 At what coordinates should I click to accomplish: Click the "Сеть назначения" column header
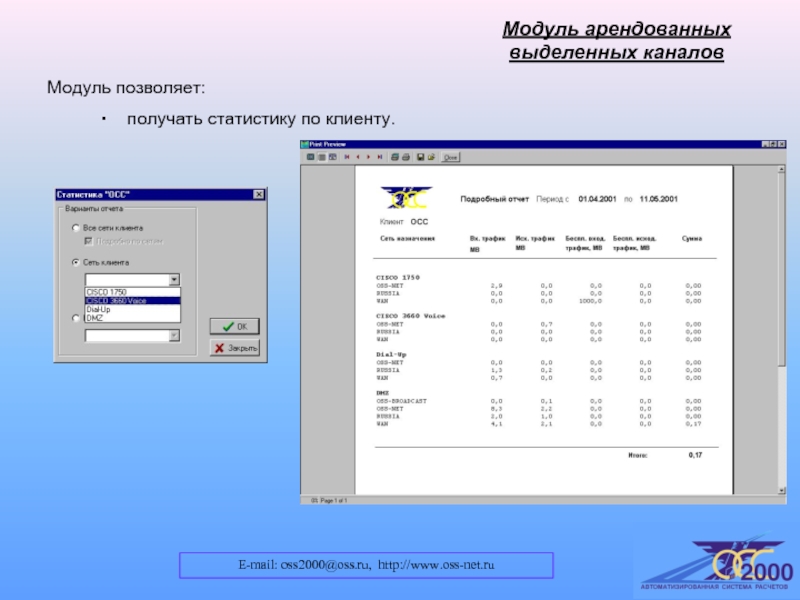408,239
